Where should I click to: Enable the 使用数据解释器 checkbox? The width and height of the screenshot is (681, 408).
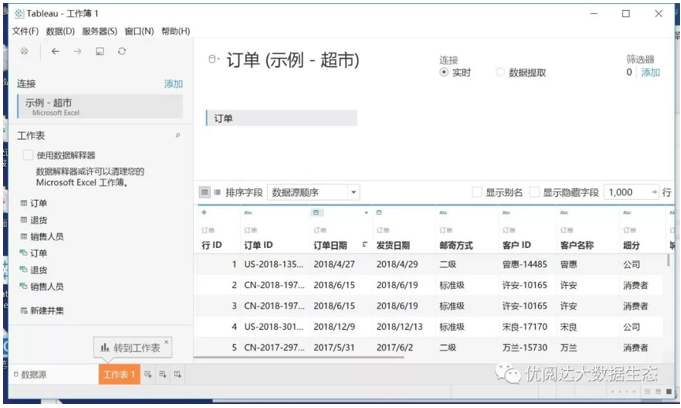tap(28, 156)
